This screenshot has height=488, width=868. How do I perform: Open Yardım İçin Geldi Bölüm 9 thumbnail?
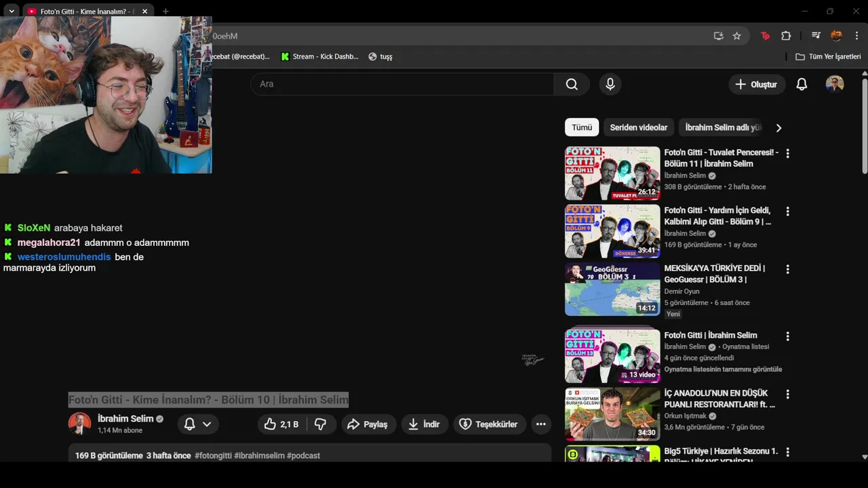(612, 231)
